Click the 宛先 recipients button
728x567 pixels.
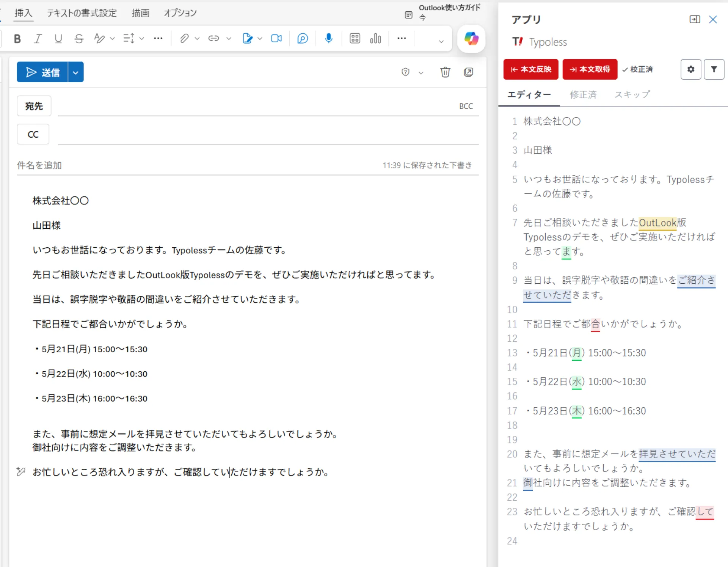[34, 106]
